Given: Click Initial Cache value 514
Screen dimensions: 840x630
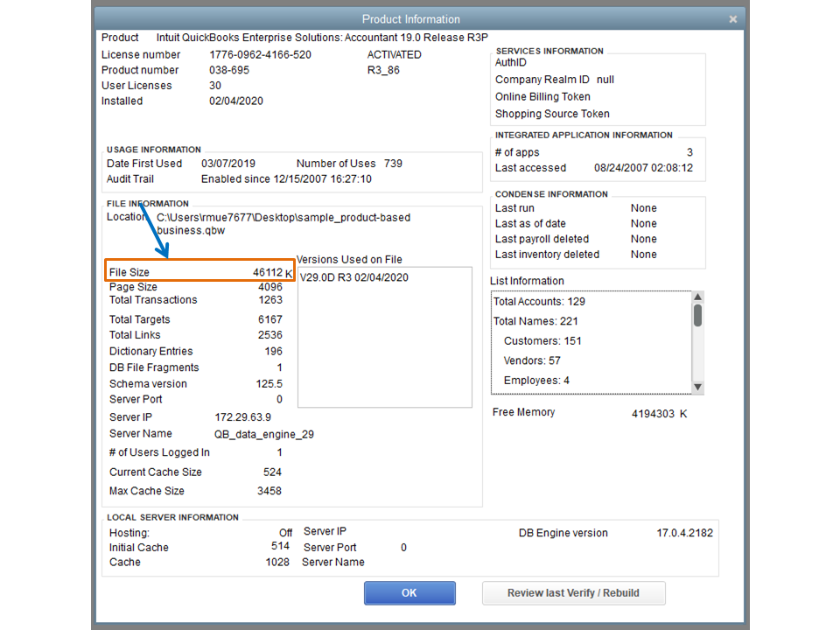Looking at the screenshot, I should pos(280,546).
